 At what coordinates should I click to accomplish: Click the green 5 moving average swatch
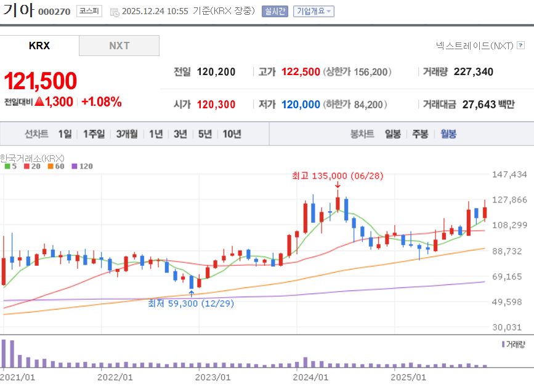click(x=7, y=166)
